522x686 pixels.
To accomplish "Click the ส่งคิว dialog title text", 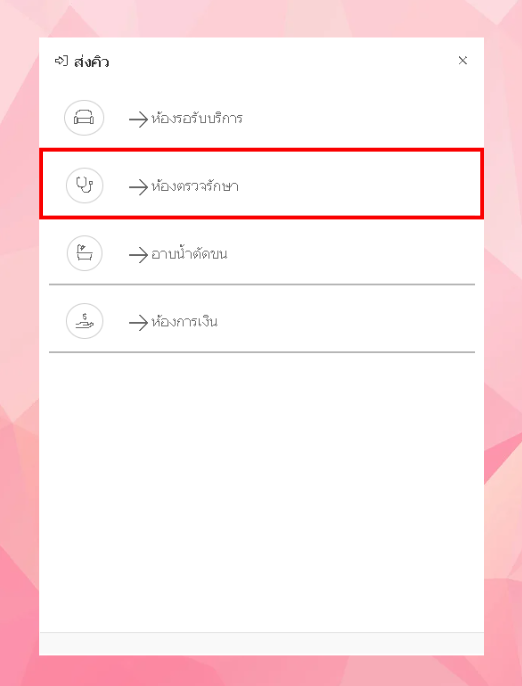I will (91, 62).
